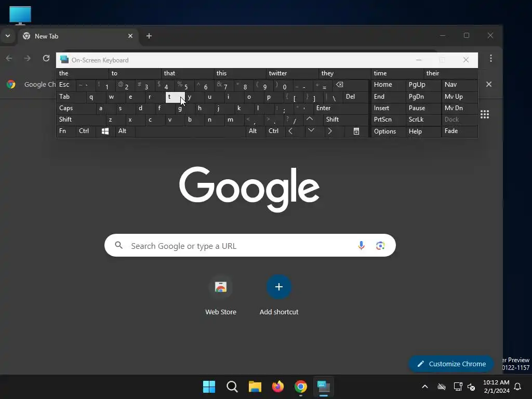Hit the Home key on the On-Screen Keyboard
This screenshot has width=532, height=399.
point(389,85)
